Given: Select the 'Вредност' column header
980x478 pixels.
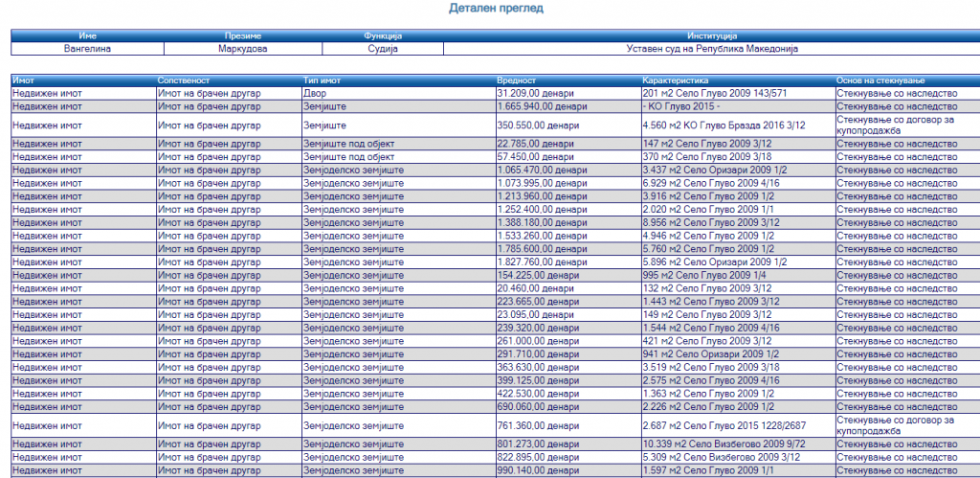Looking at the screenshot, I should (517, 80).
